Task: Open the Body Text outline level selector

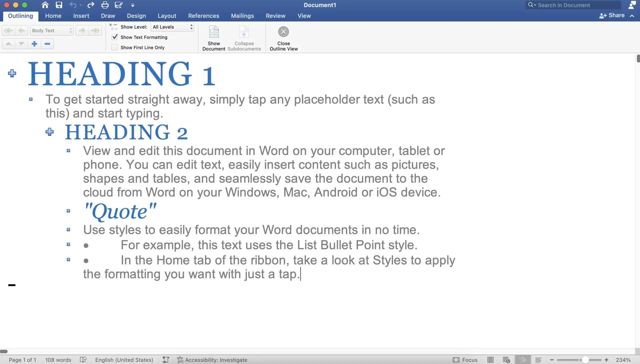Action: pos(52,30)
